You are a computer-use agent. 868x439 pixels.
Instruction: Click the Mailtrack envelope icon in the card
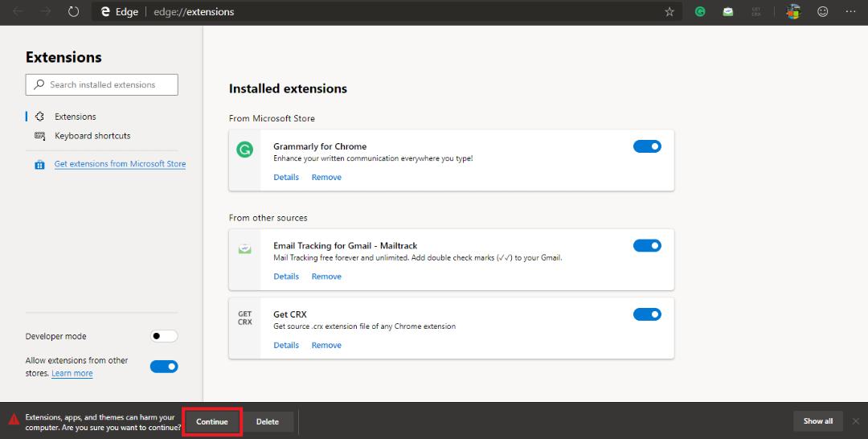[244, 249]
